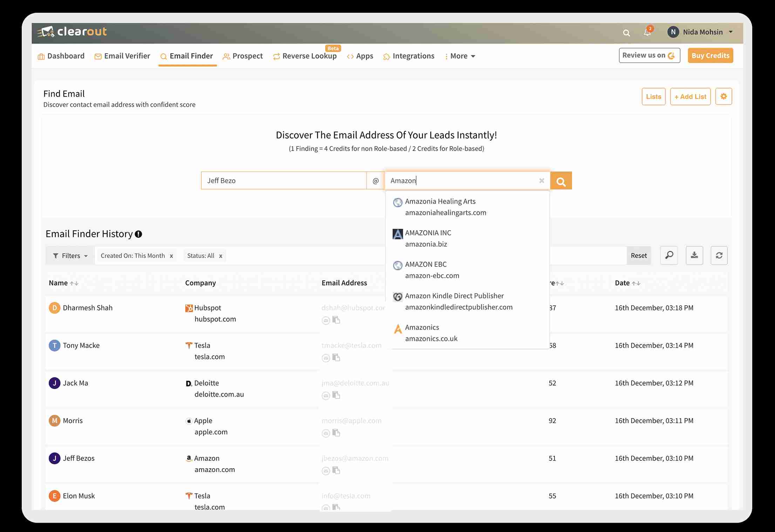This screenshot has height=532, width=775.
Task: Select AMAZON EBC suggestion from dropdown
Action: click(x=432, y=270)
